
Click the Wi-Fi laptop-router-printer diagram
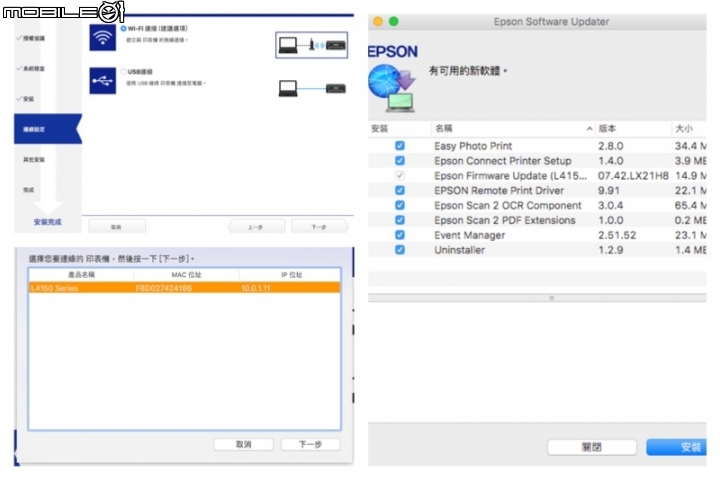click(x=311, y=45)
